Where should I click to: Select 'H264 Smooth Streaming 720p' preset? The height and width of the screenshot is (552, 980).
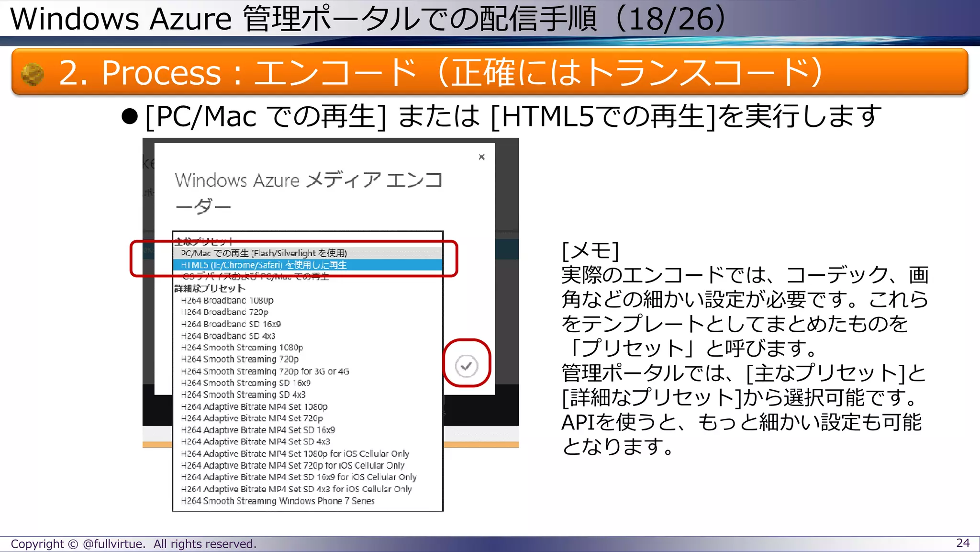click(308, 359)
